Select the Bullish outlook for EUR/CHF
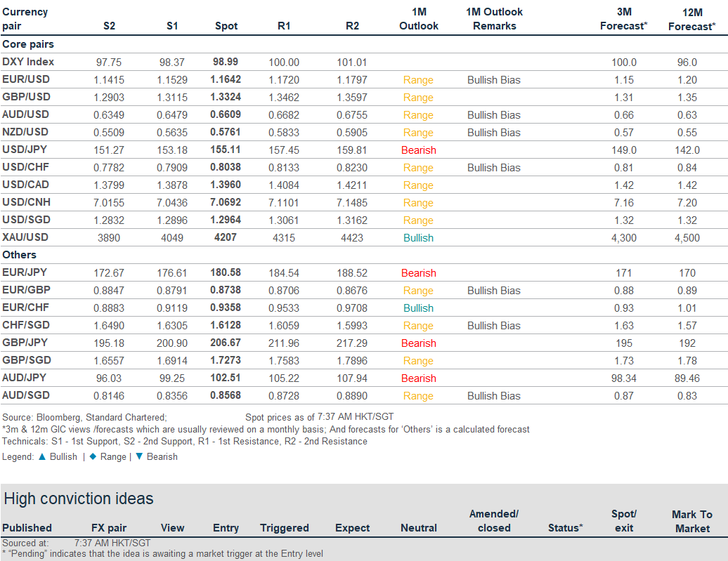The height and width of the screenshot is (561, 728). [419, 308]
